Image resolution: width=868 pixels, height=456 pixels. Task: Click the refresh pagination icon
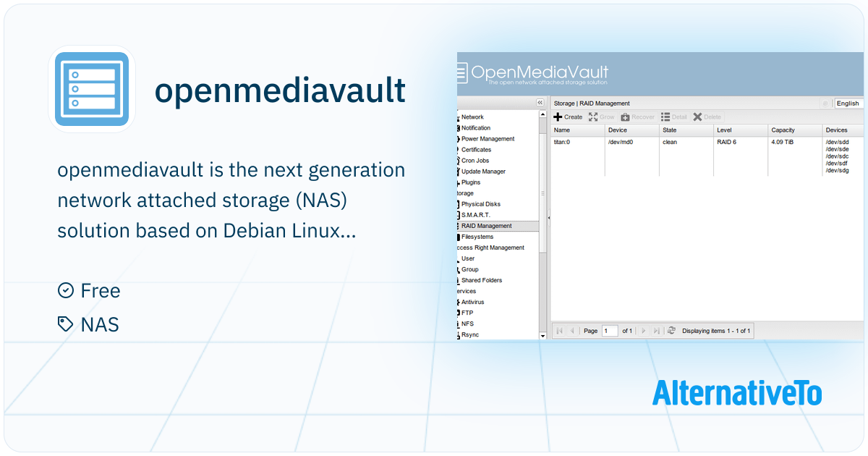671,331
